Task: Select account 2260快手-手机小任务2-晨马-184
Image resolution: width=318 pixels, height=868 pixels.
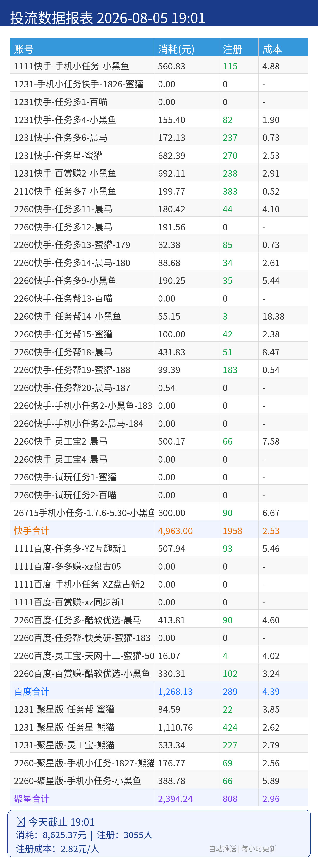Action: (79, 424)
